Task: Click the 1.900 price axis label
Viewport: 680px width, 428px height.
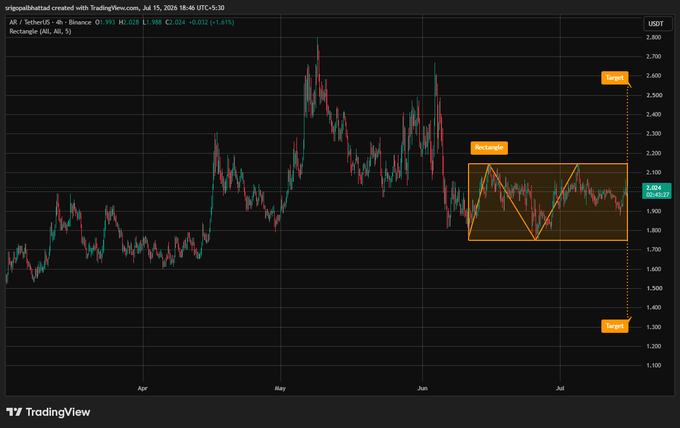Action: pyautogui.click(x=654, y=211)
